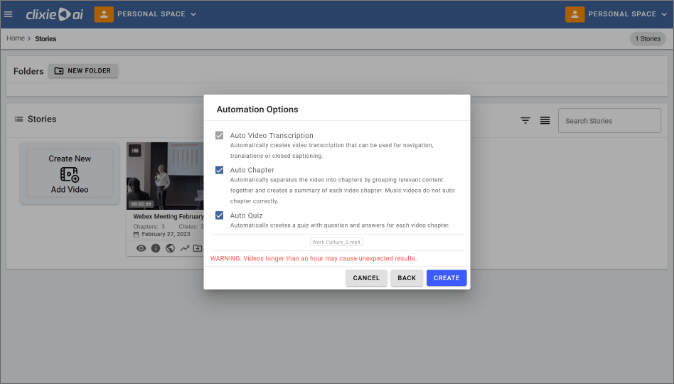Switch to list view icon

coord(545,120)
